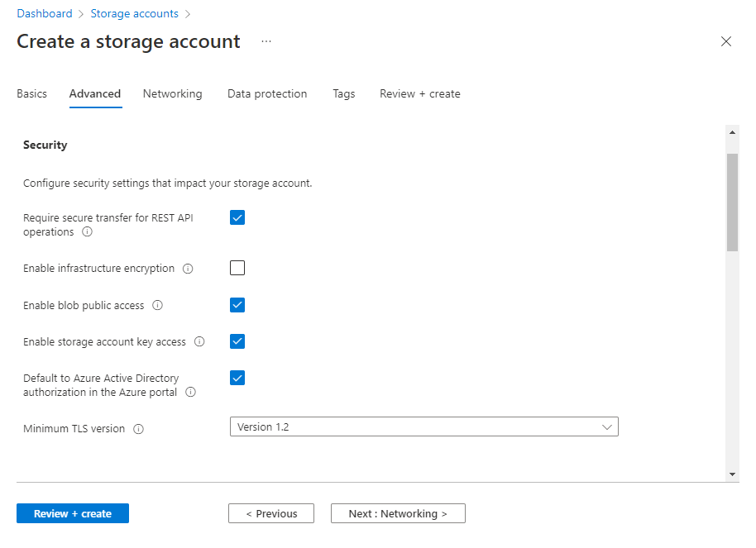Click the Review + create button

[x=72, y=513]
